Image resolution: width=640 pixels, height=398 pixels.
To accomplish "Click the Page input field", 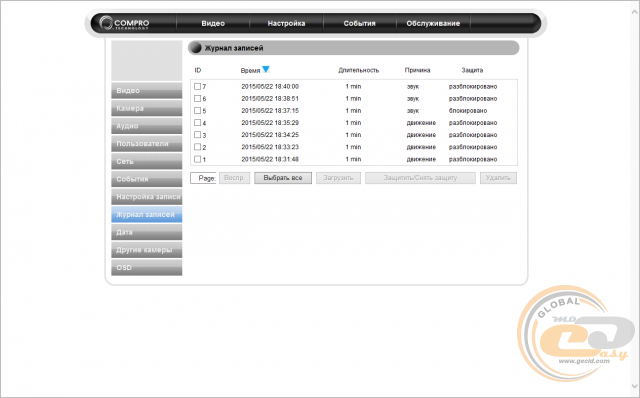I will pos(203,178).
